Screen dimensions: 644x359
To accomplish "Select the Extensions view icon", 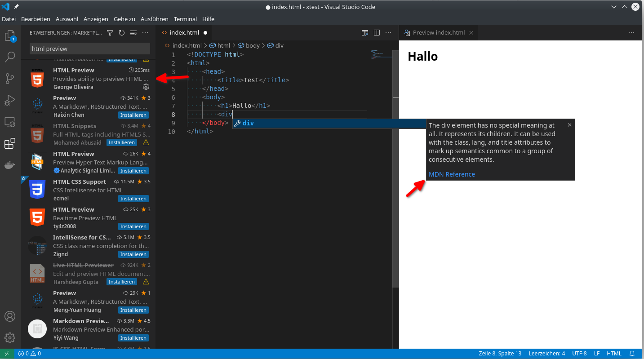I will point(10,143).
